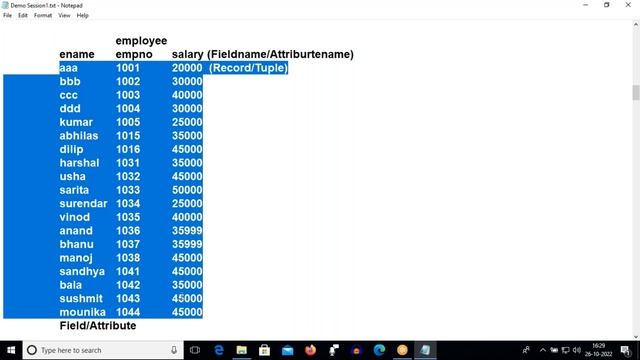640x360 pixels.
Task: Click employee number 1033
Action: [128, 190]
